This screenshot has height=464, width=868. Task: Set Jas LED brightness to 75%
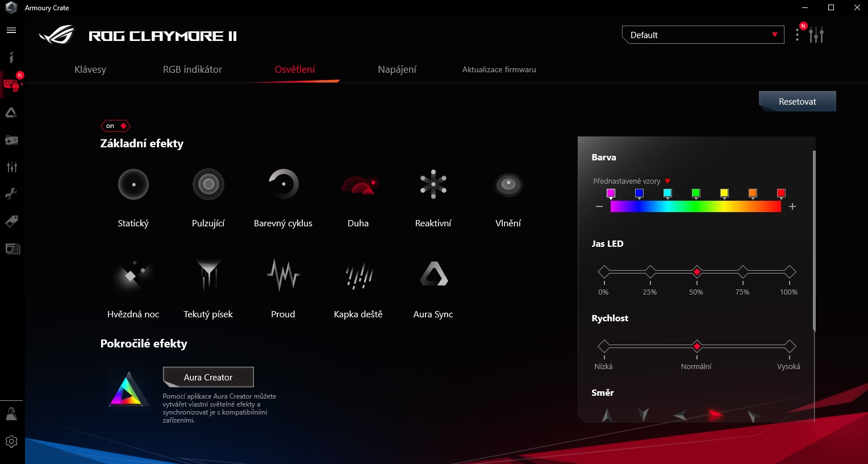tap(743, 272)
